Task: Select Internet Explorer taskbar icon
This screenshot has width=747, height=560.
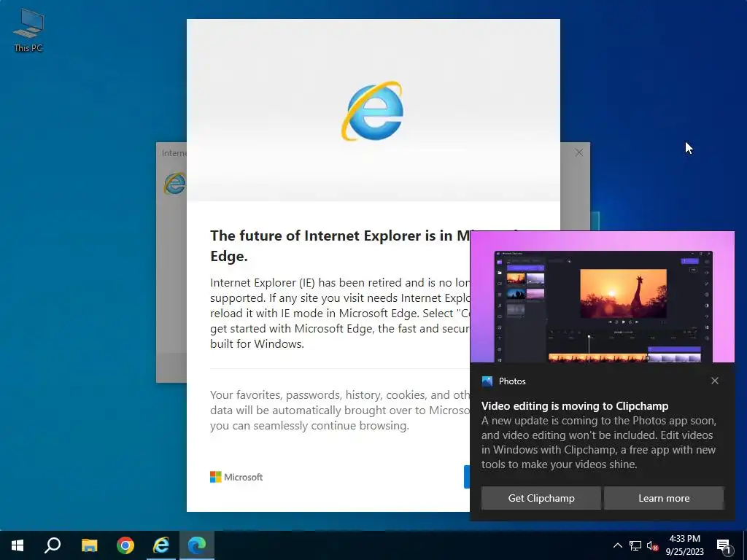Action: [x=161, y=545]
